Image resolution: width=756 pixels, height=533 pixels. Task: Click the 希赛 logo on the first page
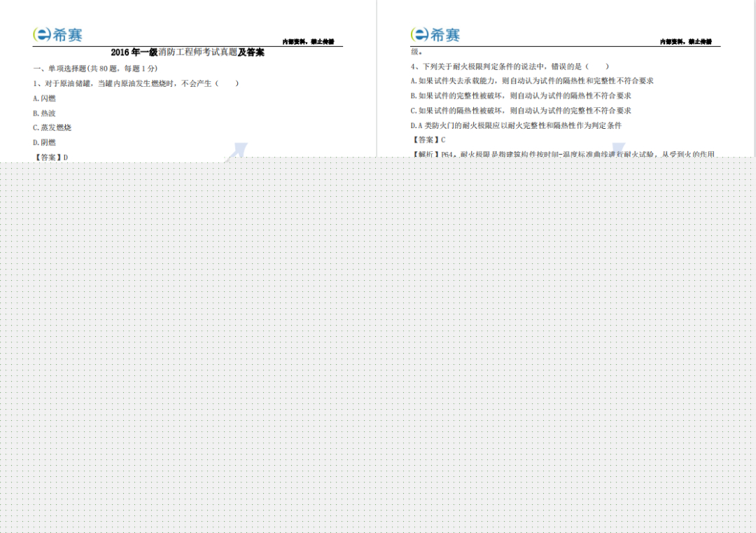pos(58,35)
